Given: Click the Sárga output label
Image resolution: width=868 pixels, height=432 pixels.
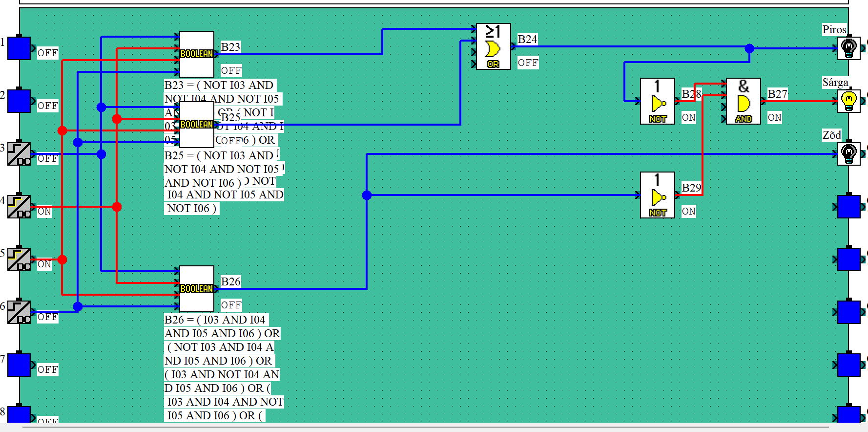Looking at the screenshot, I should pyautogui.click(x=835, y=82).
